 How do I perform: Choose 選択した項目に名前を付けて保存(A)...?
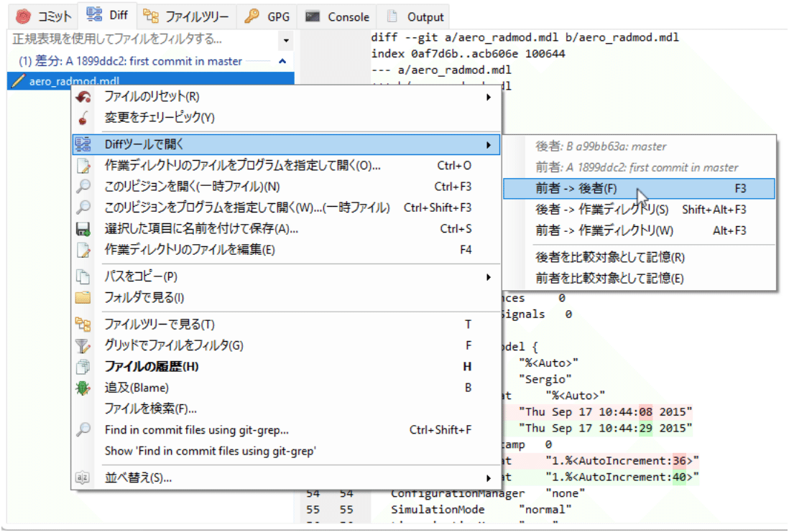pyautogui.click(x=286, y=229)
